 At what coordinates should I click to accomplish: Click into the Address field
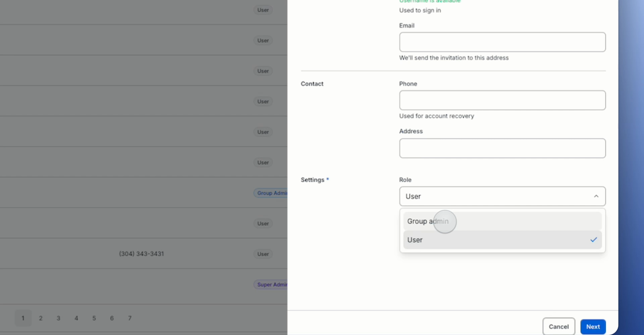coord(502,148)
